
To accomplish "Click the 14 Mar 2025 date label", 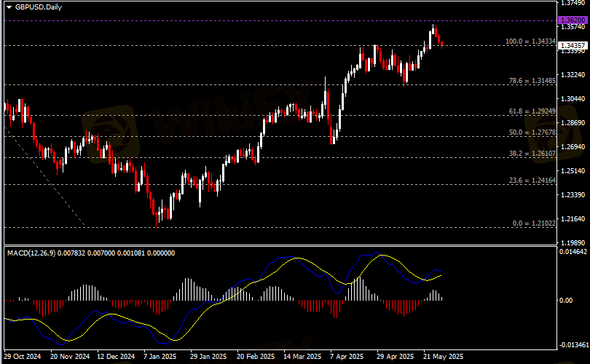I will pyautogui.click(x=302, y=357).
